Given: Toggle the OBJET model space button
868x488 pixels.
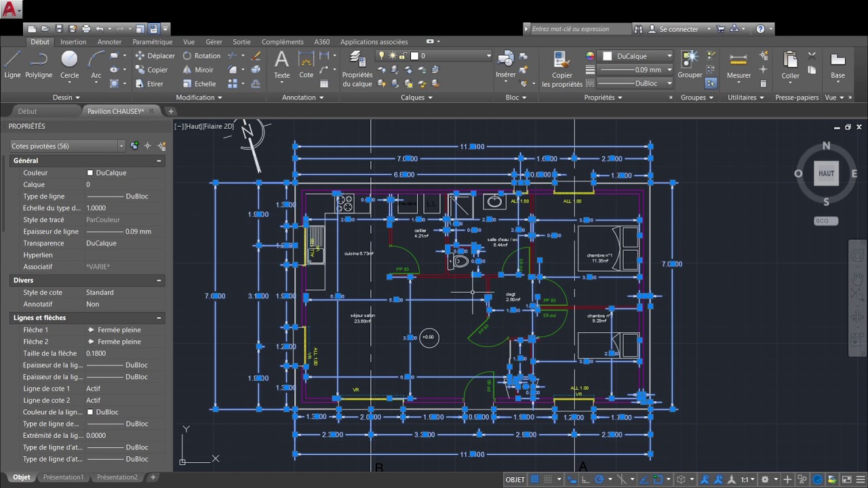Looking at the screenshot, I should tap(515, 479).
